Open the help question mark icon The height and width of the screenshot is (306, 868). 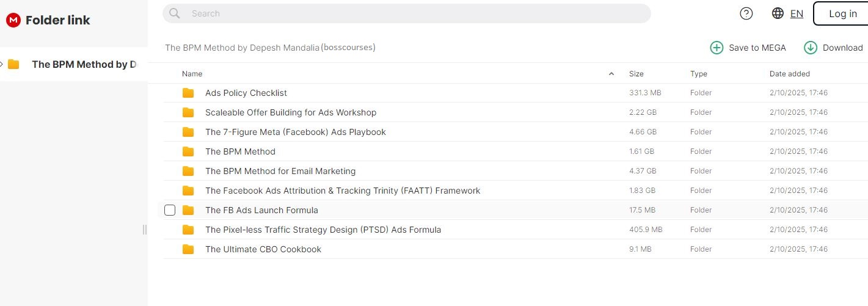(746, 13)
